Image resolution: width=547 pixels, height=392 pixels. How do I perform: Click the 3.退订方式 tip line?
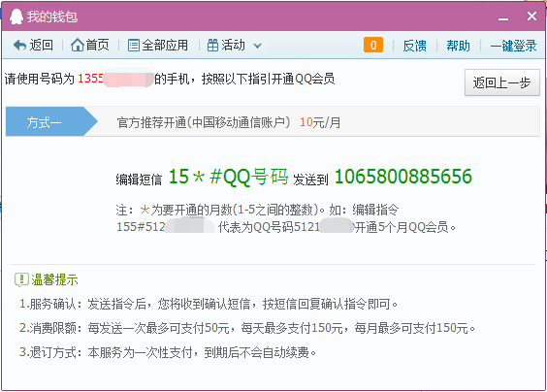(168, 352)
